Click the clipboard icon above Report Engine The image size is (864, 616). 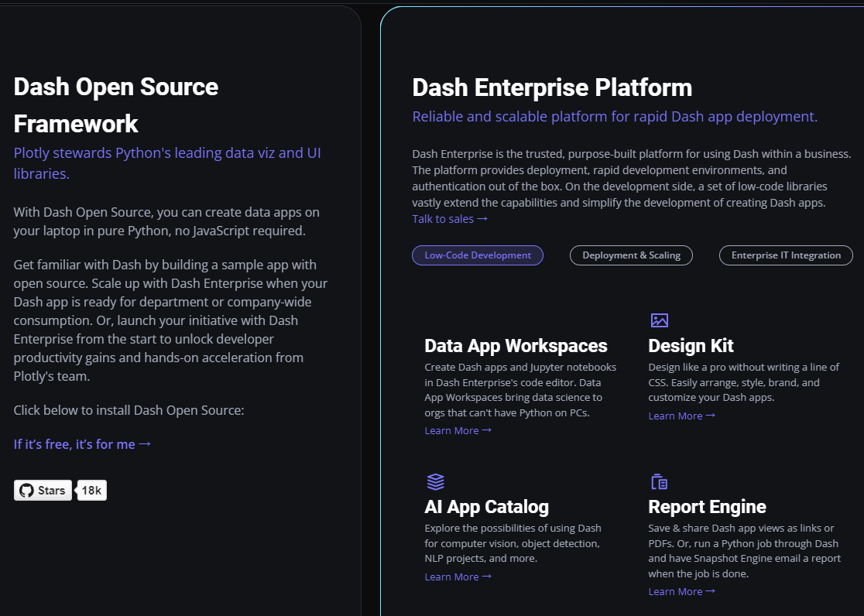(x=659, y=481)
